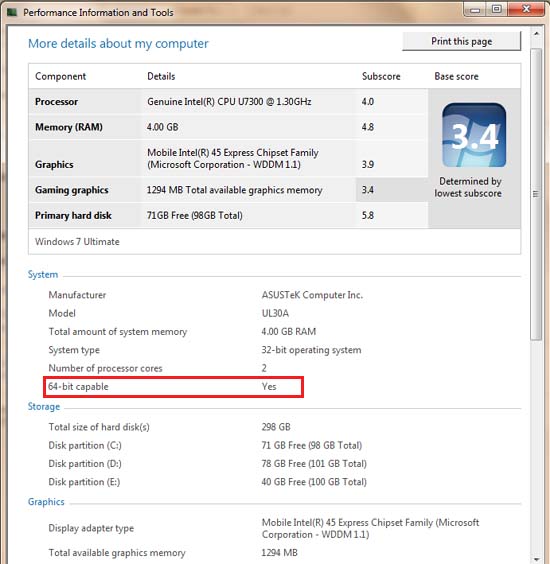This screenshot has width=550, height=564.
Task: Click the Print this page button
Action: click(462, 41)
